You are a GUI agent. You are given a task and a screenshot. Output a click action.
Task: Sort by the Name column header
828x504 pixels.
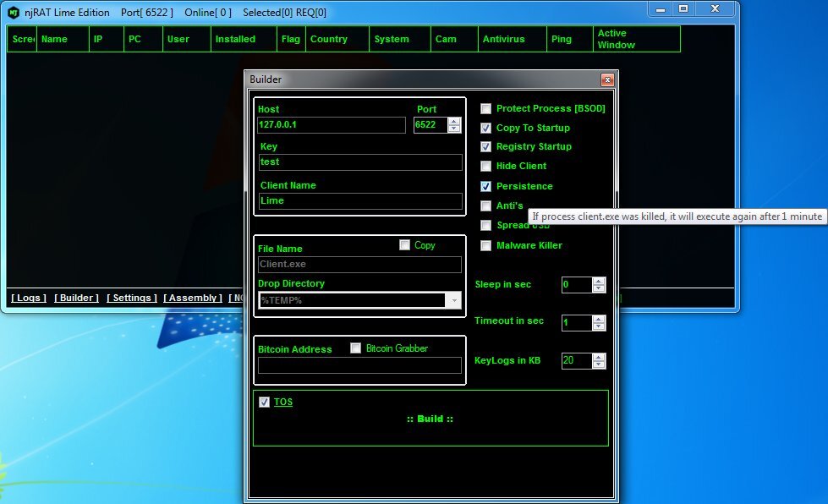[63, 39]
